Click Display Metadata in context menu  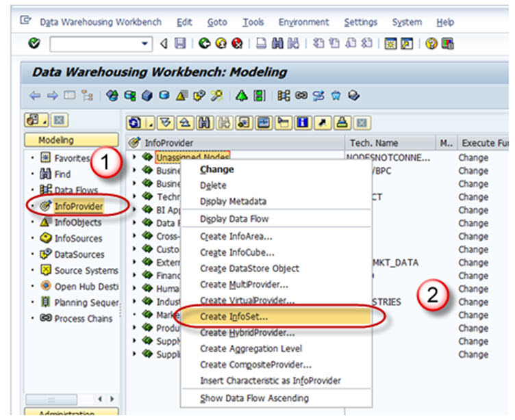point(233,202)
